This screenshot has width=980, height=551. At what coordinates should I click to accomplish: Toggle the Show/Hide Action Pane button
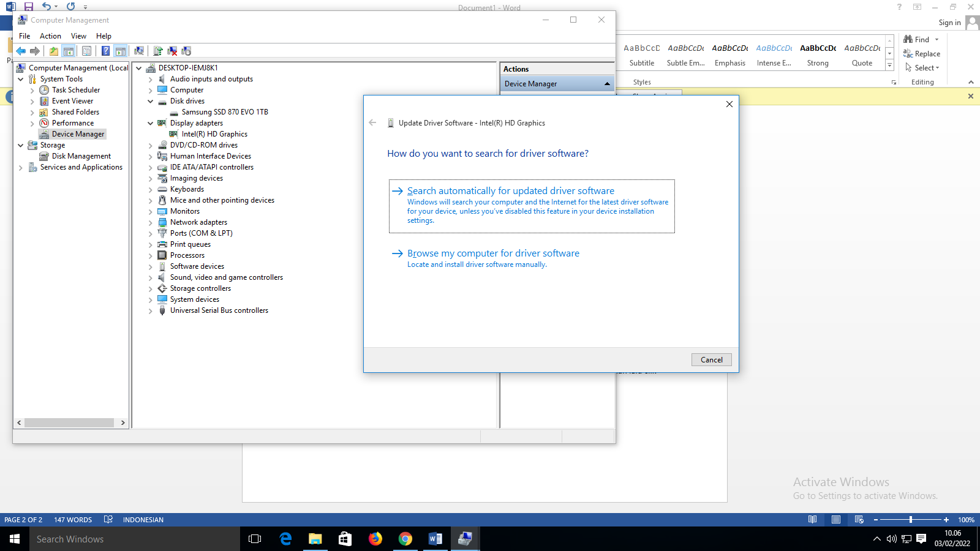pyautogui.click(x=121, y=51)
